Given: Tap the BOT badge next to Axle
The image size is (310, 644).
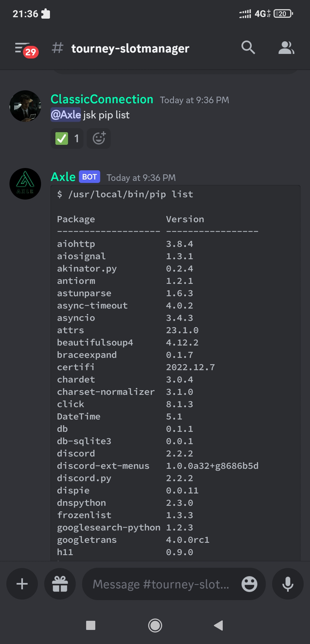Looking at the screenshot, I should pyautogui.click(x=89, y=177).
